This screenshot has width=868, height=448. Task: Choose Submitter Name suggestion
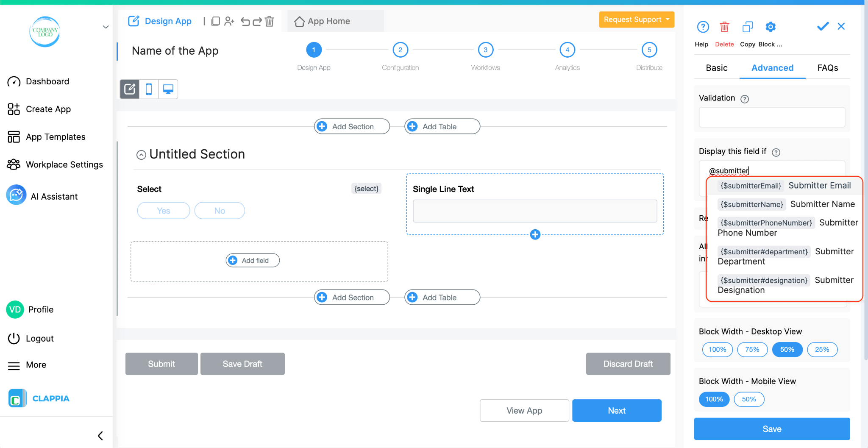coord(784,204)
